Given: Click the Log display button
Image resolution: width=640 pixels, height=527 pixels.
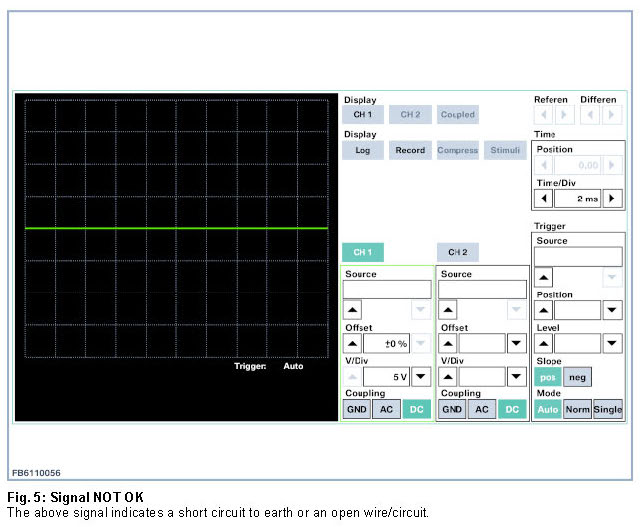Looking at the screenshot, I should pos(362,151).
